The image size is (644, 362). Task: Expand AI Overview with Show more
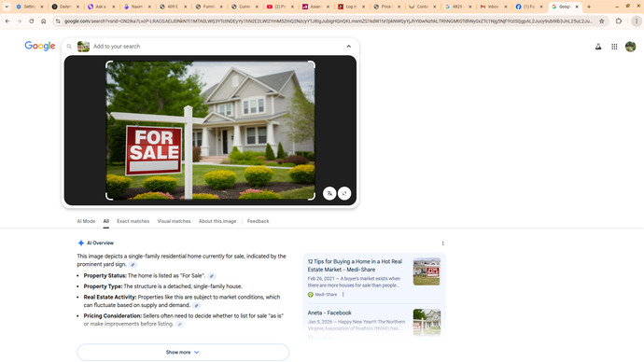(183, 352)
